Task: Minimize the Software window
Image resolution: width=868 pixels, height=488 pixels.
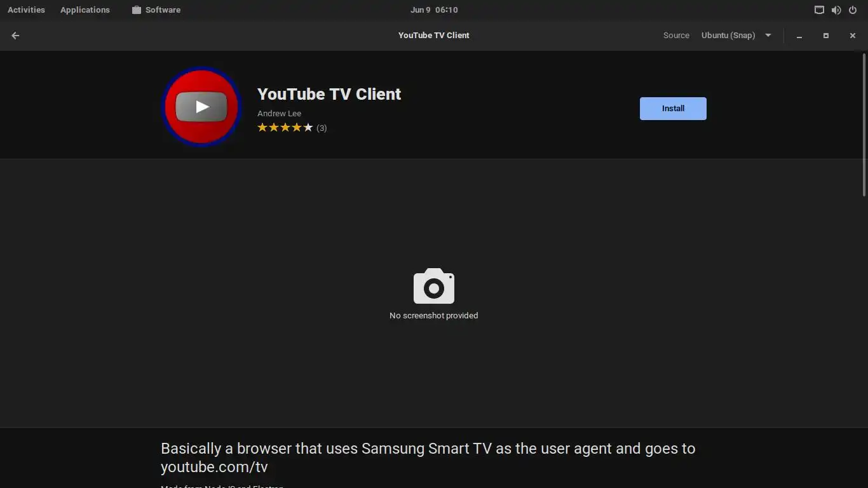Action: tap(799, 36)
